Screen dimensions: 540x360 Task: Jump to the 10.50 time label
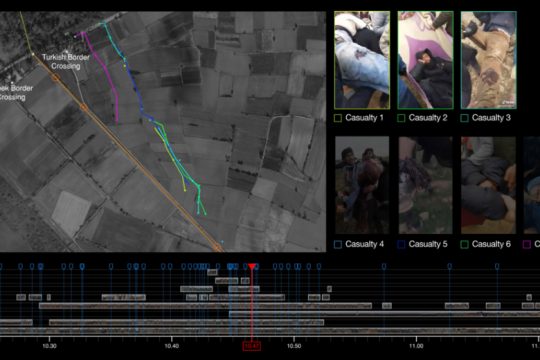click(294, 346)
